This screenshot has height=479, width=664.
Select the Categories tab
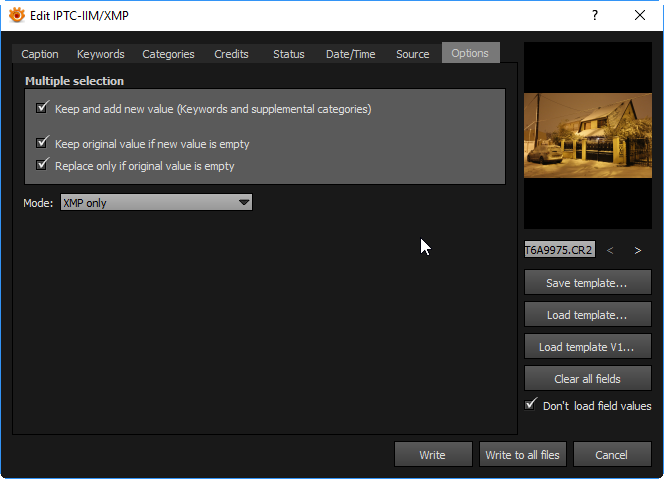(x=168, y=54)
